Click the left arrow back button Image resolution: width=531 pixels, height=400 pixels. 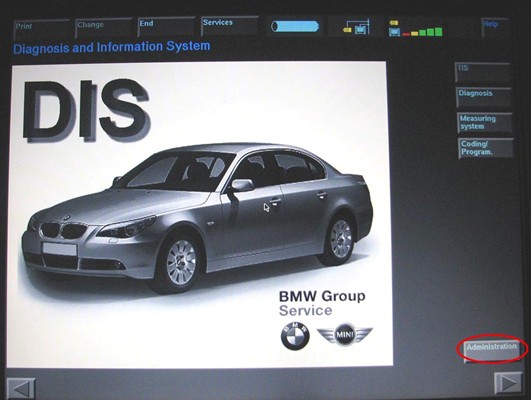(21, 388)
